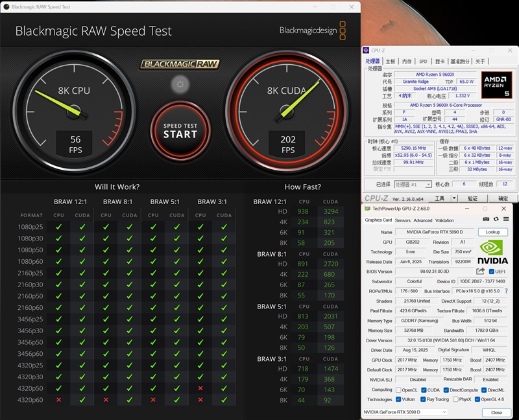Click the AMD Ryzen 5 logo
This screenshot has height=420, width=519.
[498, 85]
